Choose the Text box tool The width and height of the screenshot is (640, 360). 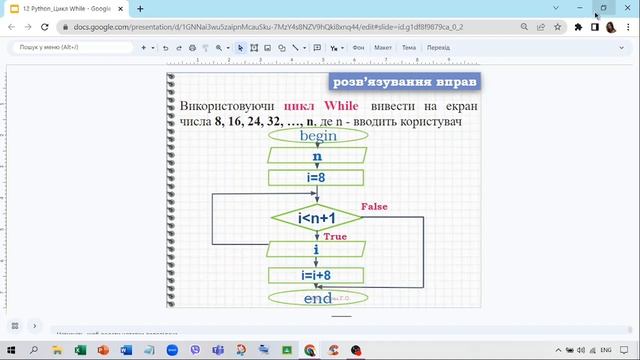click(x=254, y=48)
